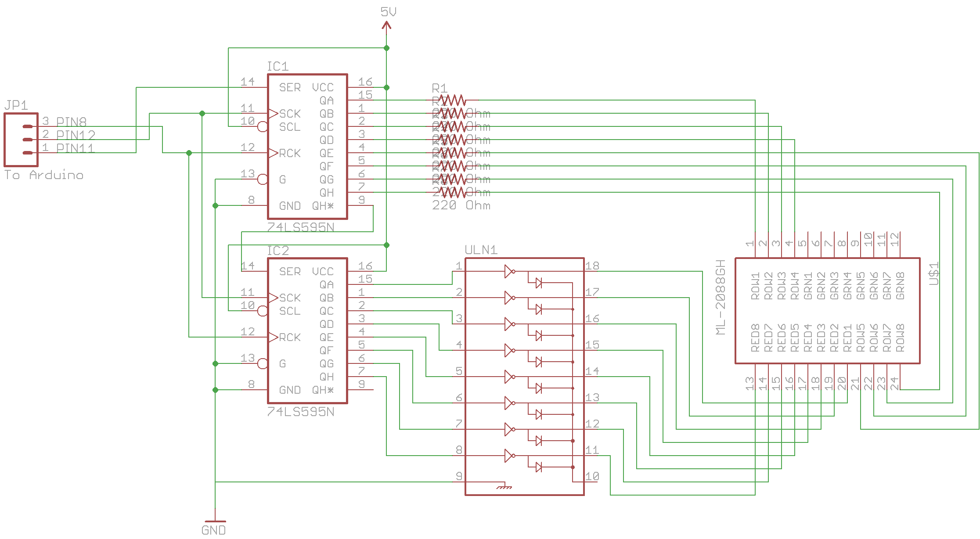This screenshot has height=539, width=980.
Task: Click the U$1 label beside LED matrix
Action: [x=934, y=273]
